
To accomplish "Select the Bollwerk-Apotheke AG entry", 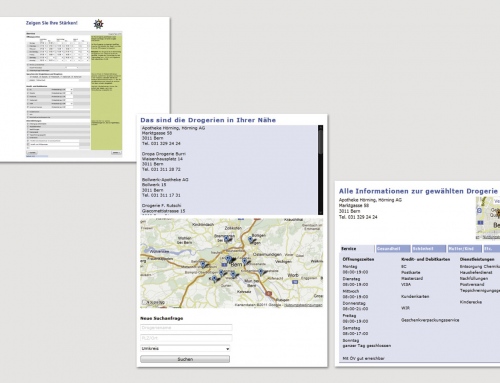I will (x=165, y=180).
